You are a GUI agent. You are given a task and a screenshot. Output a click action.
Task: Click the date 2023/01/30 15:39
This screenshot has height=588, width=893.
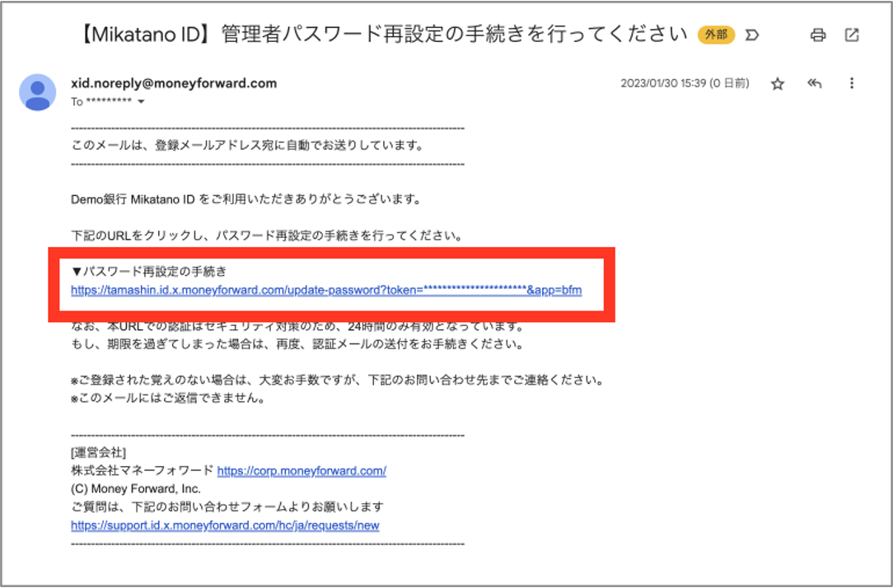coord(663,84)
